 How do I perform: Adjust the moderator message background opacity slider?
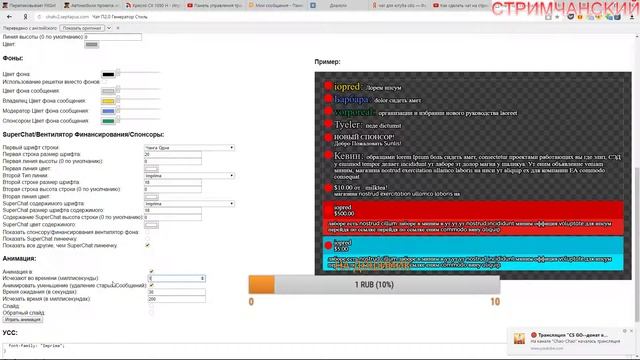coord(138,109)
